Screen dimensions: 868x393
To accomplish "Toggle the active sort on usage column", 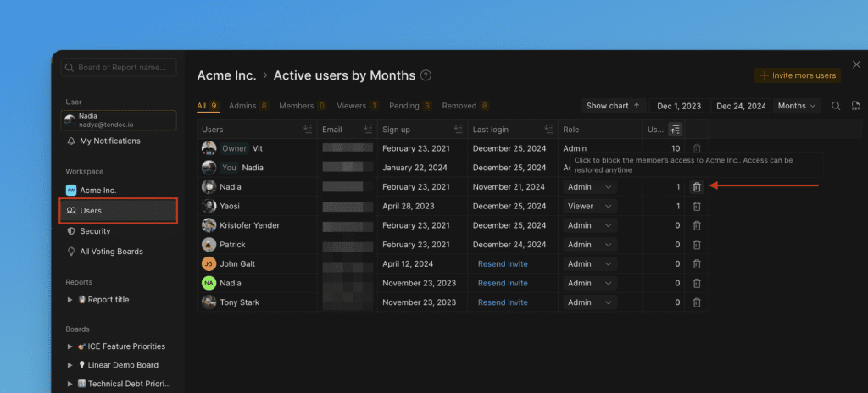I will (x=675, y=130).
